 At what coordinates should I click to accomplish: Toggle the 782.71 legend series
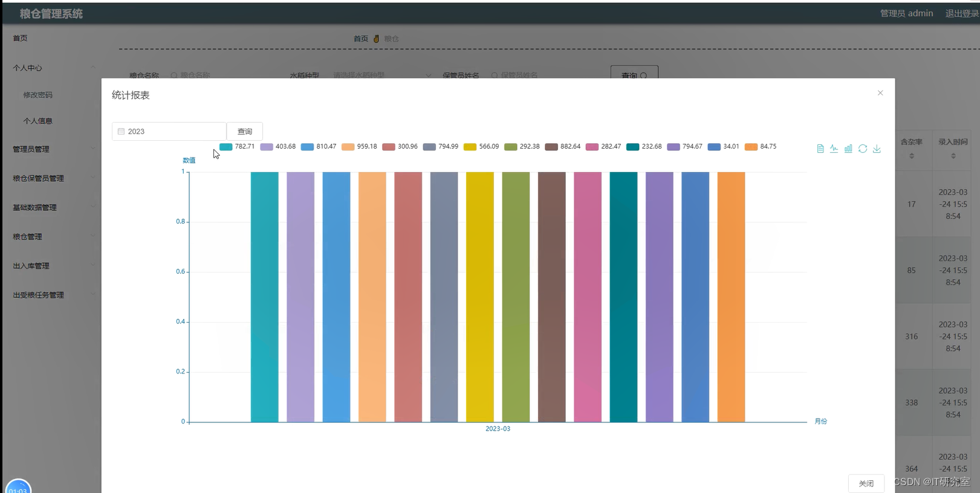tap(237, 147)
